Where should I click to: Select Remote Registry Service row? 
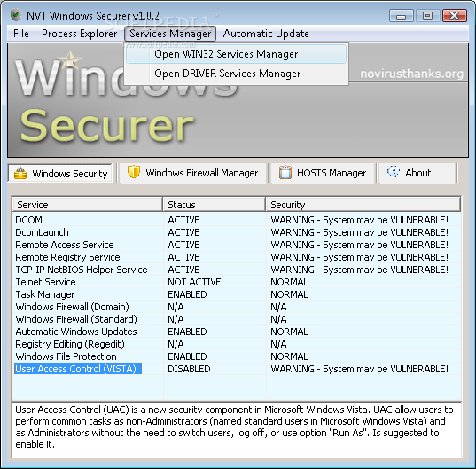[x=237, y=257]
